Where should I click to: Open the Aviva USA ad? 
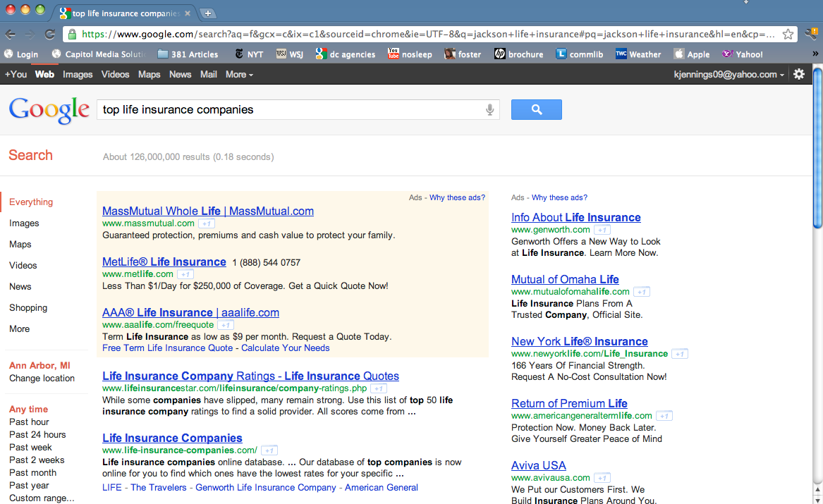539,466
